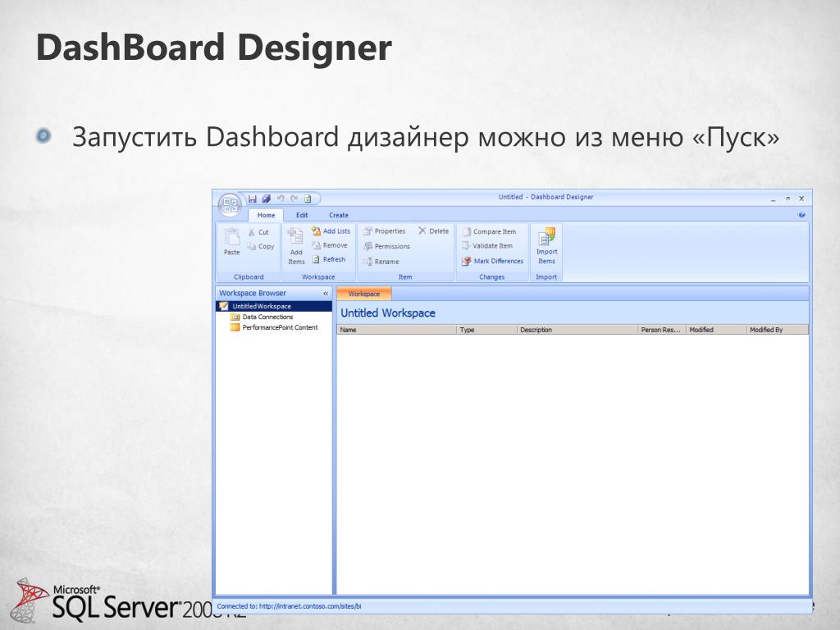Open the Dashboard Designer round office button

pos(231,204)
